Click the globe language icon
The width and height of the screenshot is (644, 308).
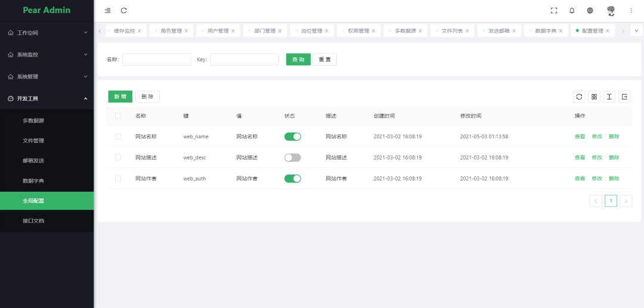click(590, 11)
